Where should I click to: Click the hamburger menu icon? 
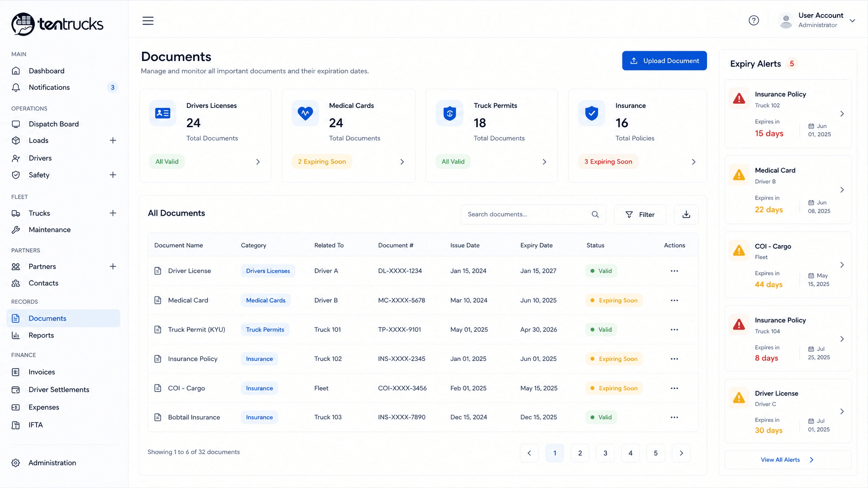[148, 20]
